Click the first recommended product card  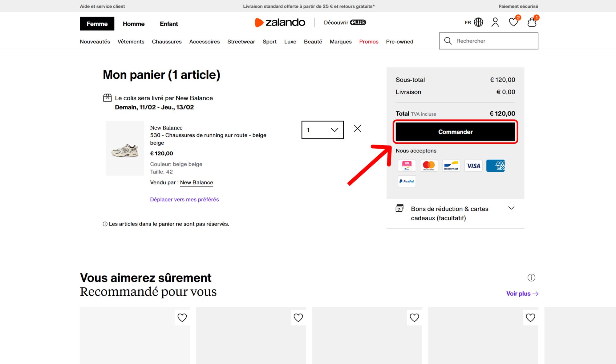(135, 335)
